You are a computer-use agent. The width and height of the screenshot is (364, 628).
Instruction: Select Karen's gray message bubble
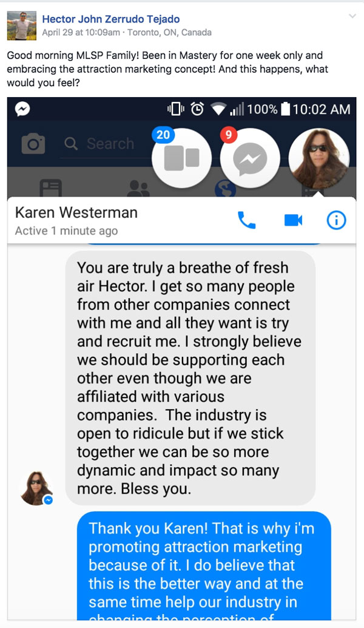[190, 378]
